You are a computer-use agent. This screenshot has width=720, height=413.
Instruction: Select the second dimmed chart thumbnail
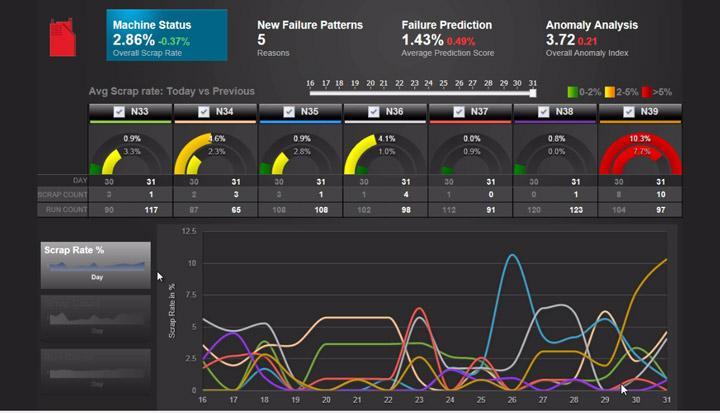point(96,318)
